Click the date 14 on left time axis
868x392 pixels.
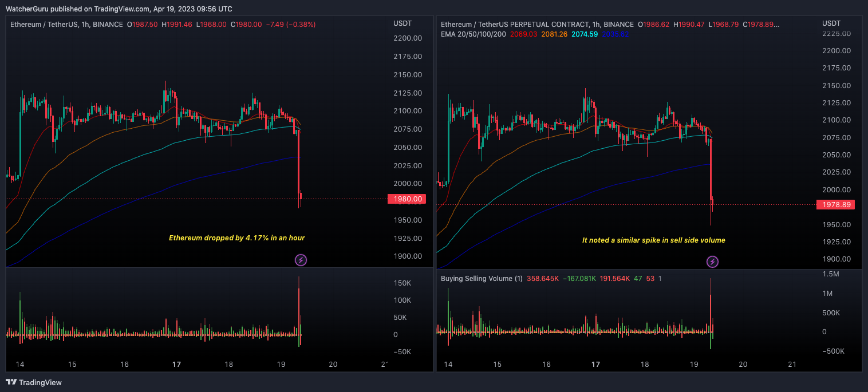[x=20, y=364]
